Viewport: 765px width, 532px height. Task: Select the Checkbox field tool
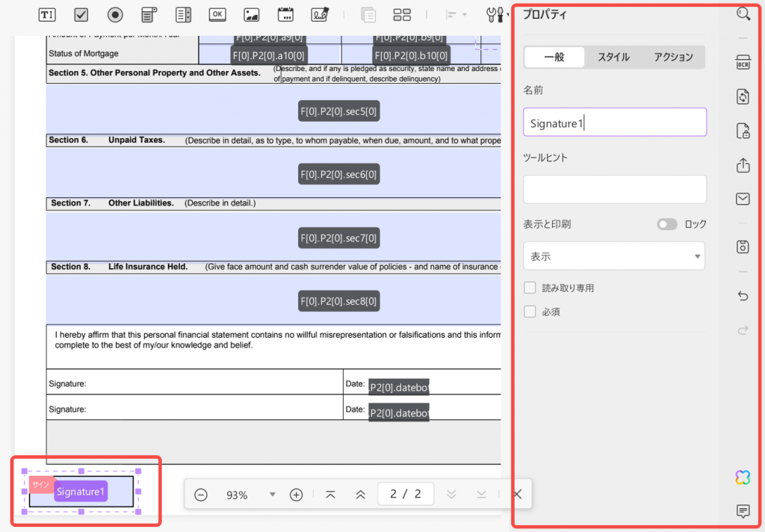81,14
